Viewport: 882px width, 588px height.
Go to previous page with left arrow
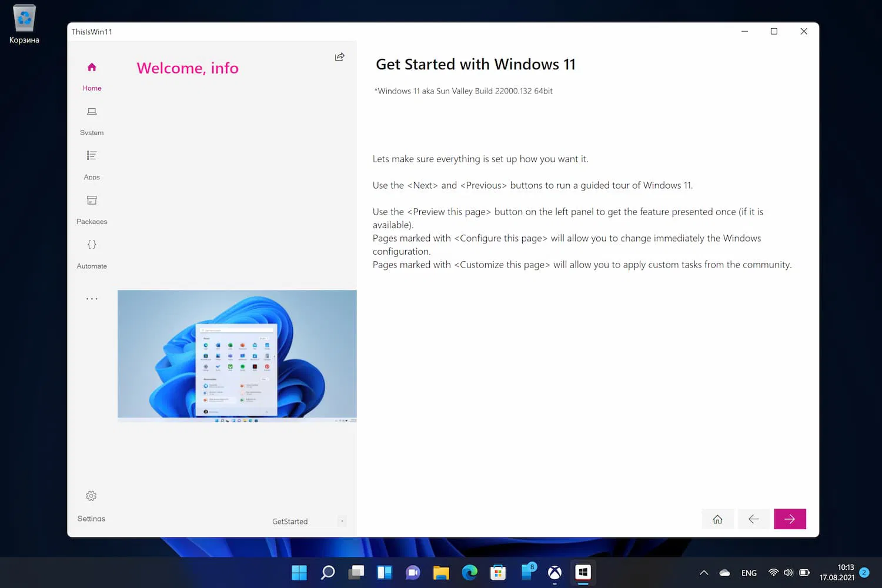pos(753,519)
